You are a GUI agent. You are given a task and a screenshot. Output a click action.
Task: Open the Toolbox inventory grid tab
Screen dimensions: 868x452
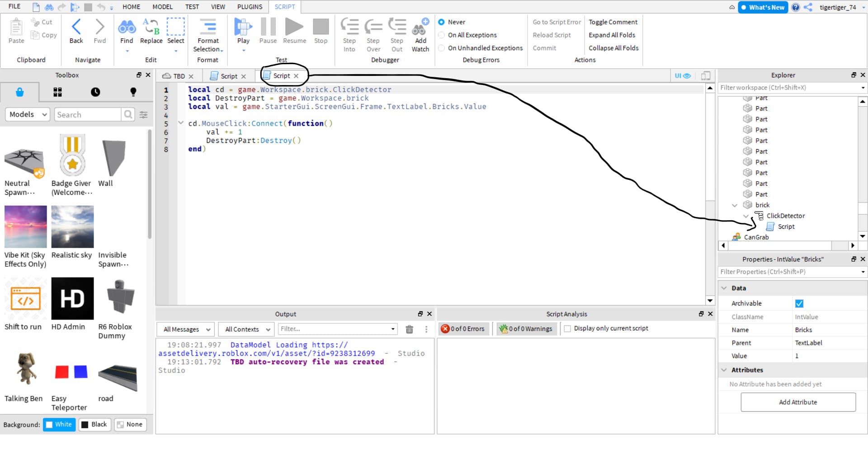[x=57, y=92]
